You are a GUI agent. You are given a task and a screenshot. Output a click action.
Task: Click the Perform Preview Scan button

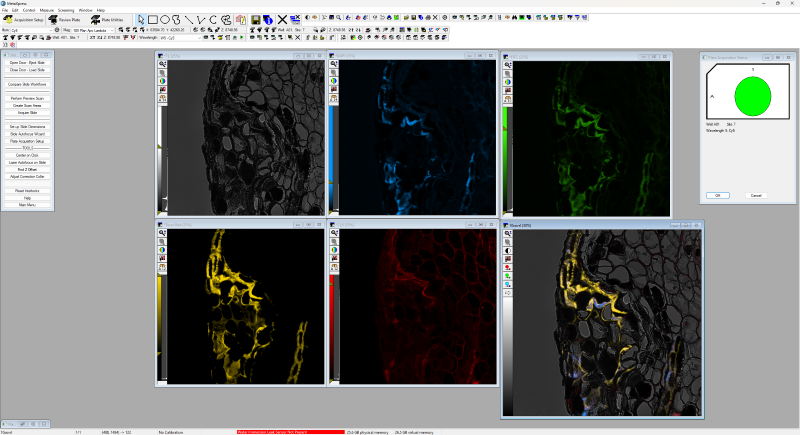tap(27, 99)
